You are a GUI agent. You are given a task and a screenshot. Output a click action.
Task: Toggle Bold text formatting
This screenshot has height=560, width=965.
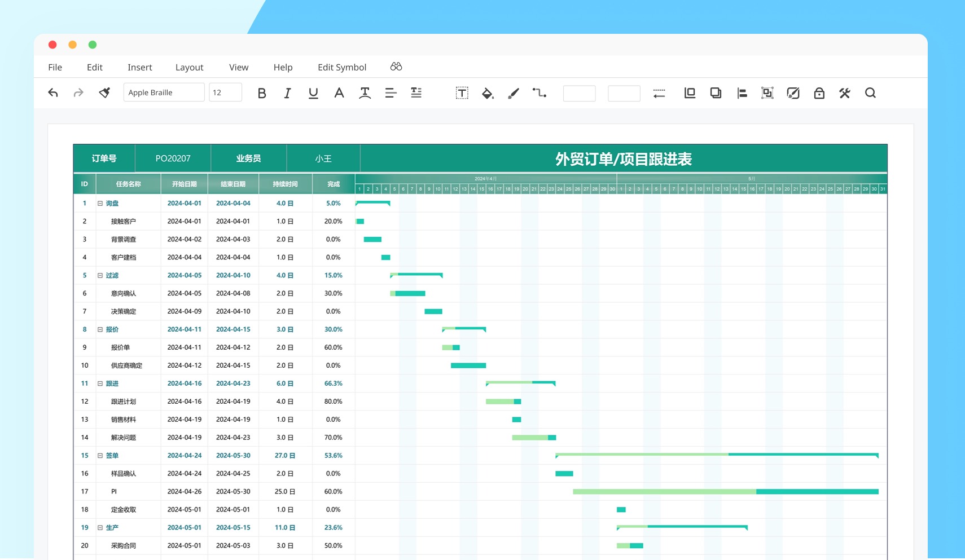(262, 93)
